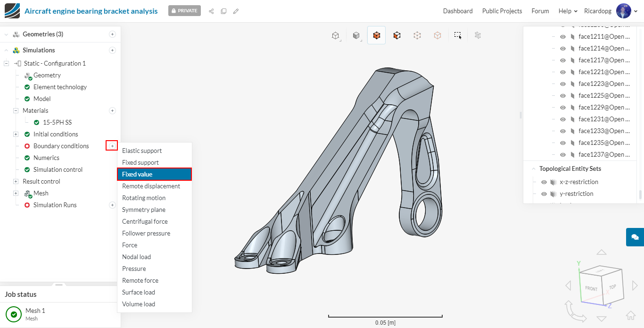Image resolution: width=644 pixels, height=328 pixels.
Task: Click the SimScale logo
Action: (12, 11)
